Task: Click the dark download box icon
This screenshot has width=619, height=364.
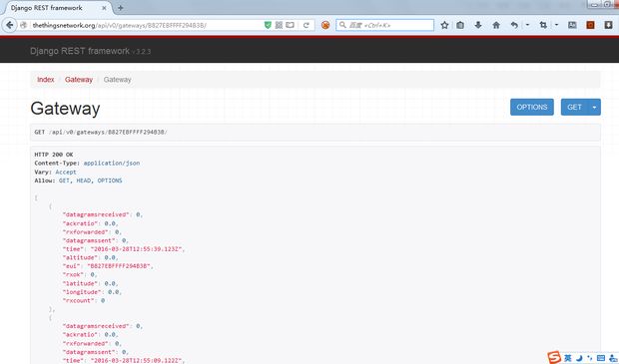Action: click(608, 25)
